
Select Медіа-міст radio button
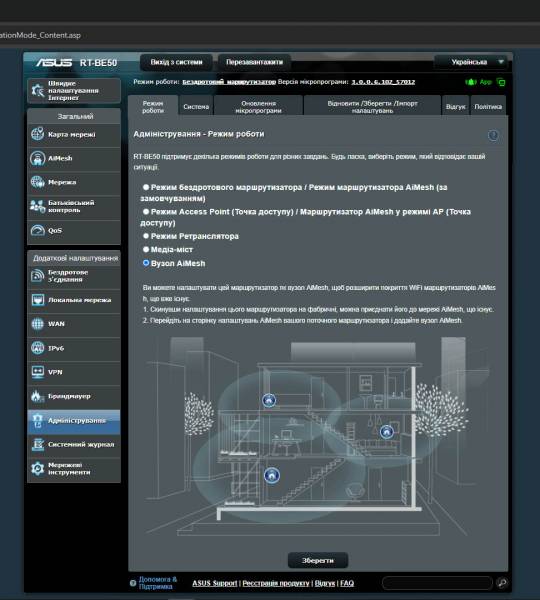(x=146, y=249)
